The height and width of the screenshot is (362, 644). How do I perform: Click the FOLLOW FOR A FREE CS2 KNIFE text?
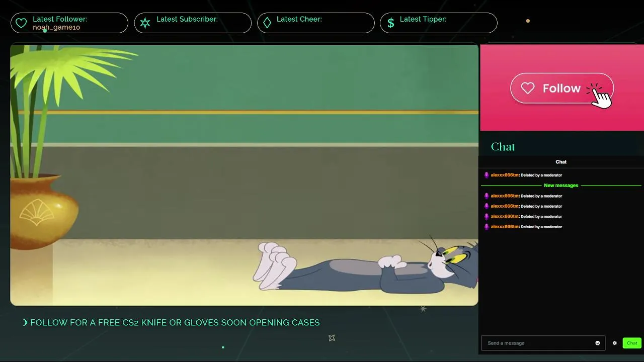pos(175,322)
